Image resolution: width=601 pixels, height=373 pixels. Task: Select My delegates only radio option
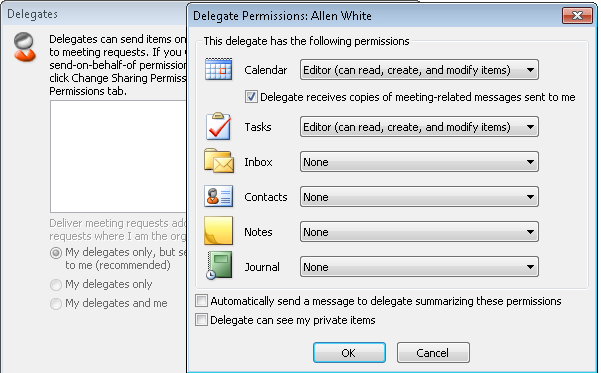[56, 284]
